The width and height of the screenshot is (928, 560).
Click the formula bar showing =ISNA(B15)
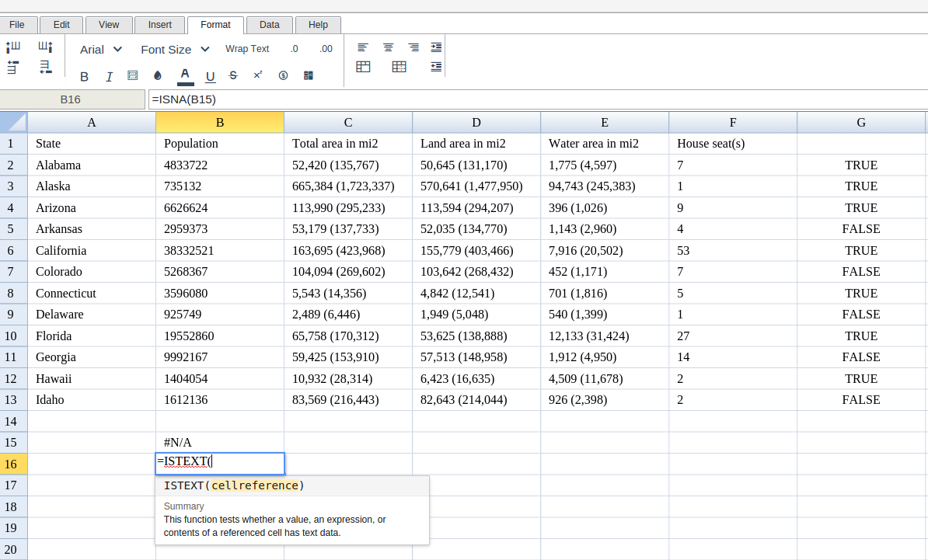click(x=536, y=99)
